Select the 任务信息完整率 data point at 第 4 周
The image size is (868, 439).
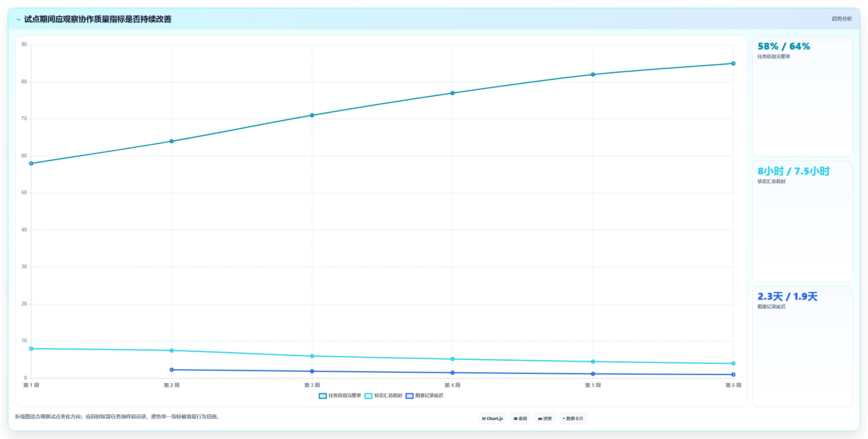click(x=453, y=93)
